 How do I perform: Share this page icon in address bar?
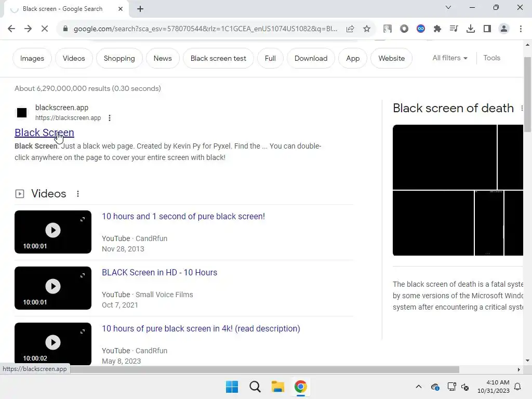tap(350, 29)
